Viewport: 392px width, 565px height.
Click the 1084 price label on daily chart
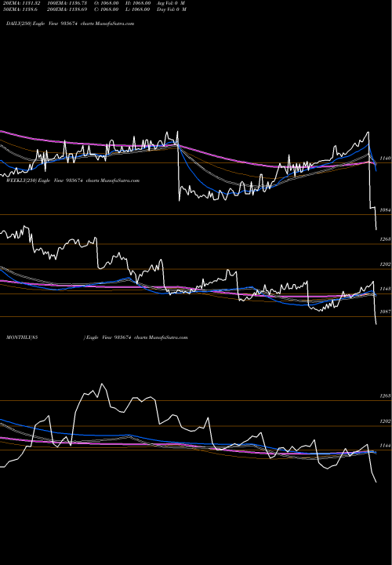386,210
